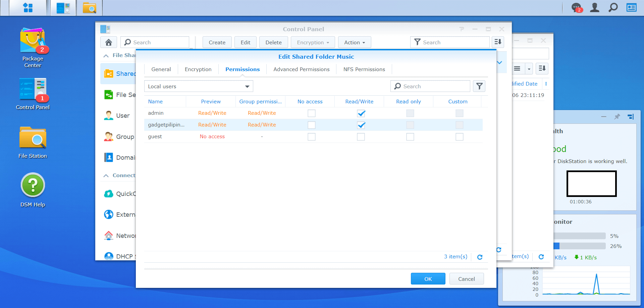The width and height of the screenshot is (644, 308).
Task: Click the Control Panel sidebar search field
Action: tap(155, 42)
